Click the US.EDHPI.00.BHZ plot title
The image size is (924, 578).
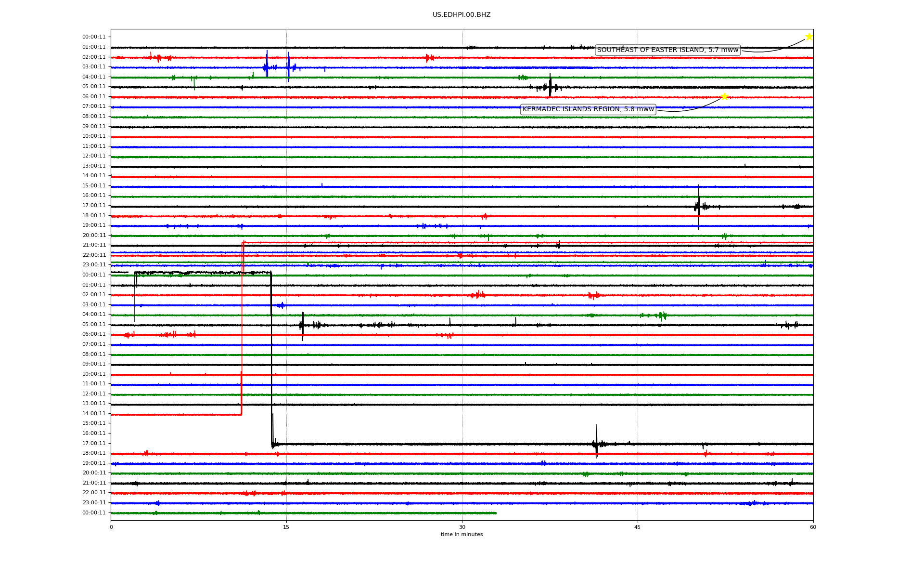461,15
